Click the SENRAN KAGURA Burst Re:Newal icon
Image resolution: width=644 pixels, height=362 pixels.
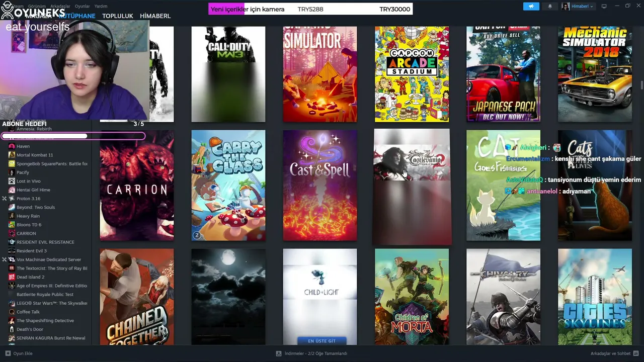(12, 338)
